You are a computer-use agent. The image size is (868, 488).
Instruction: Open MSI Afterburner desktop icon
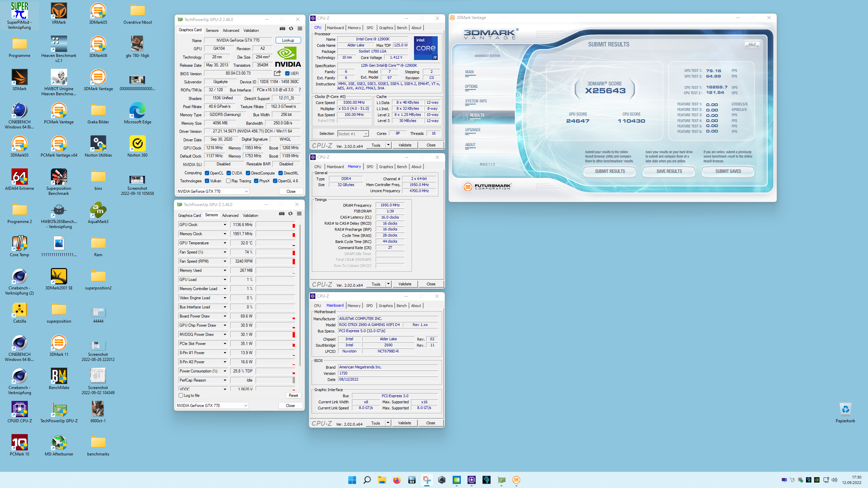point(59,445)
